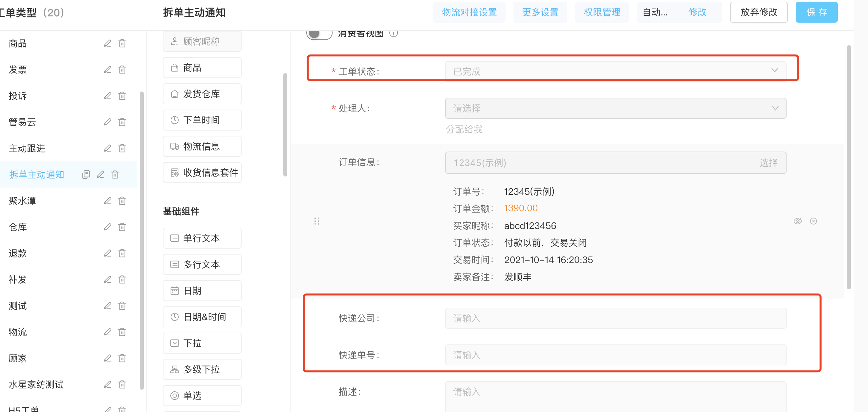The width and height of the screenshot is (868, 412).
Task: Delete the 投诉 ticket type
Action: 122,96
